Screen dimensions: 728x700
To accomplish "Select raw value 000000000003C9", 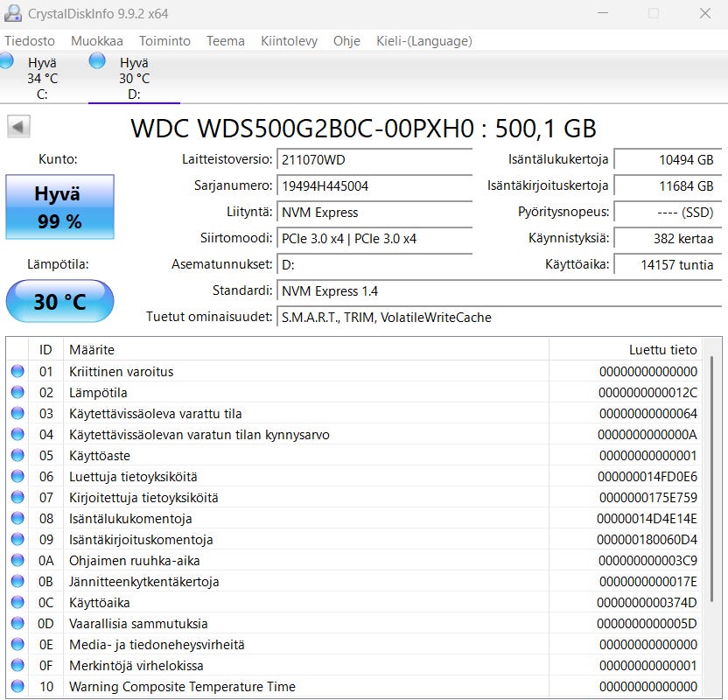I will [x=647, y=561].
